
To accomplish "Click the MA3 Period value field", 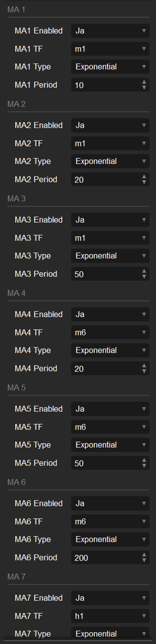I will coord(104,274).
